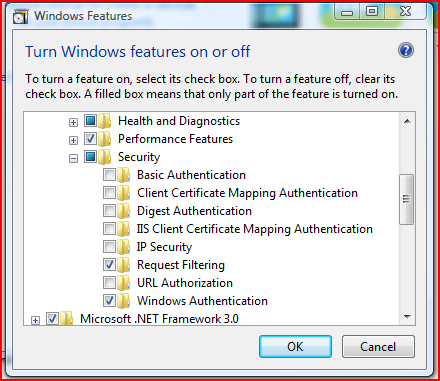Open the help icon in the dialog

pos(406,51)
